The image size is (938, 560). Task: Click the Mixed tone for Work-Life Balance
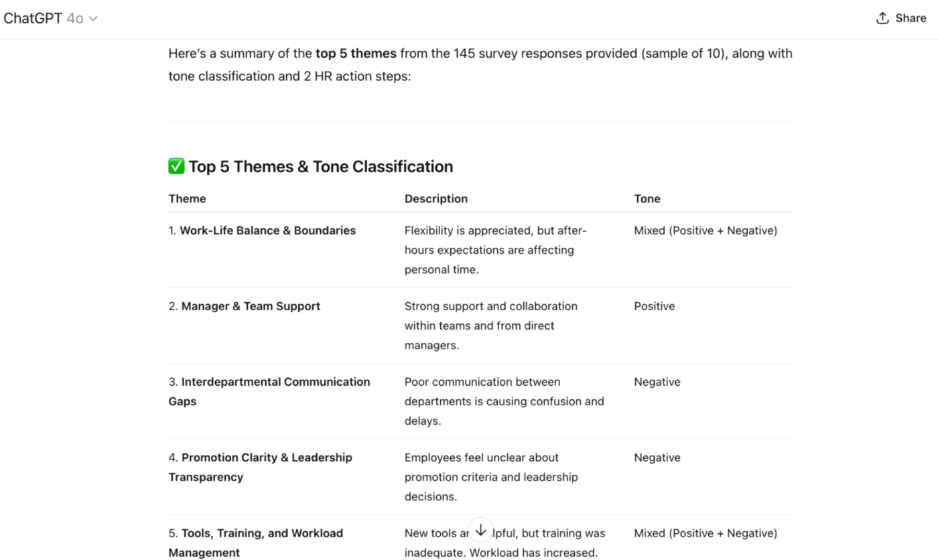tap(706, 230)
